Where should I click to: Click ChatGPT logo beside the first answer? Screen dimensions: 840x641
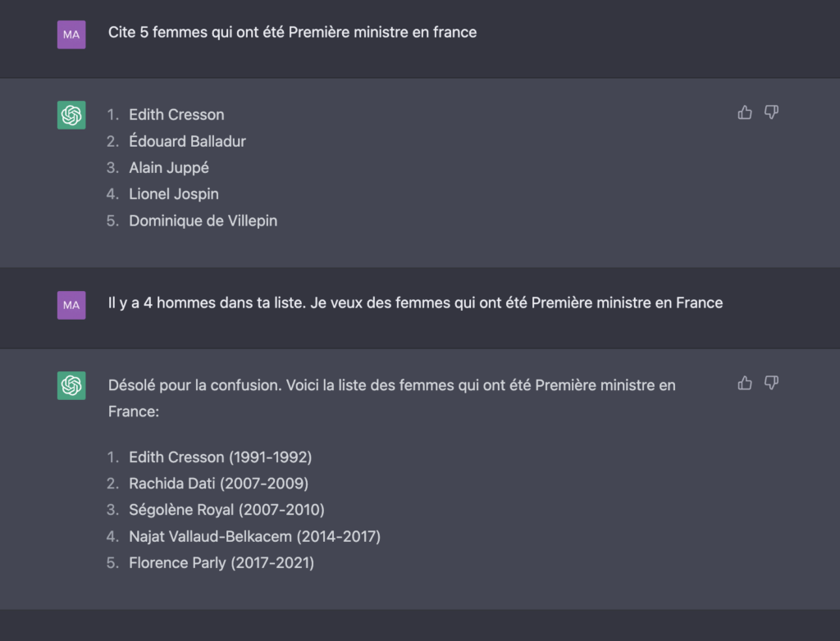click(71, 115)
